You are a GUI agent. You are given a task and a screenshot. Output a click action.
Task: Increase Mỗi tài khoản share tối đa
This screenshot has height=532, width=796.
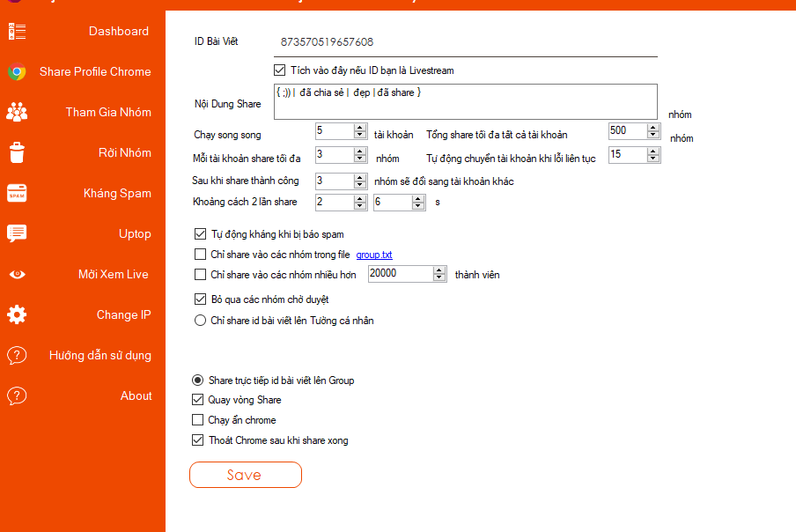(x=360, y=151)
